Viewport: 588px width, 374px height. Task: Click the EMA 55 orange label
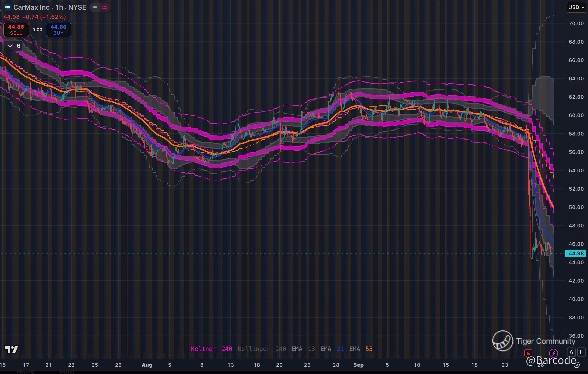coord(361,349)
